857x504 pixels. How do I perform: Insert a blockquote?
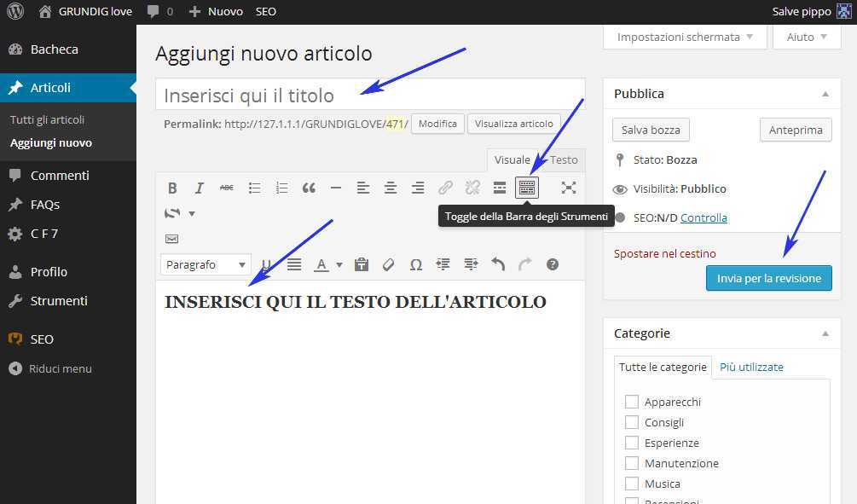pyautogui.click(x=309, y=188)
